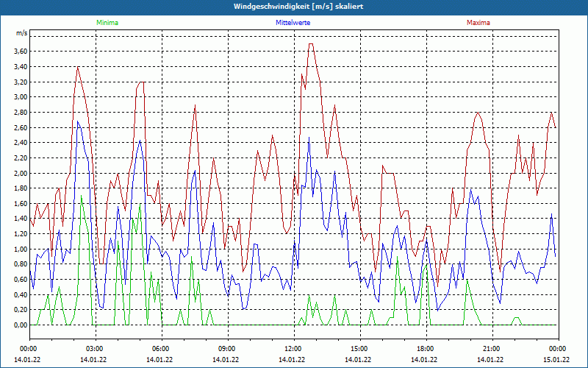This screenshot has width=588, height=368.
Task: Click the y-axis value '0,40'
Action: point(21,295)
